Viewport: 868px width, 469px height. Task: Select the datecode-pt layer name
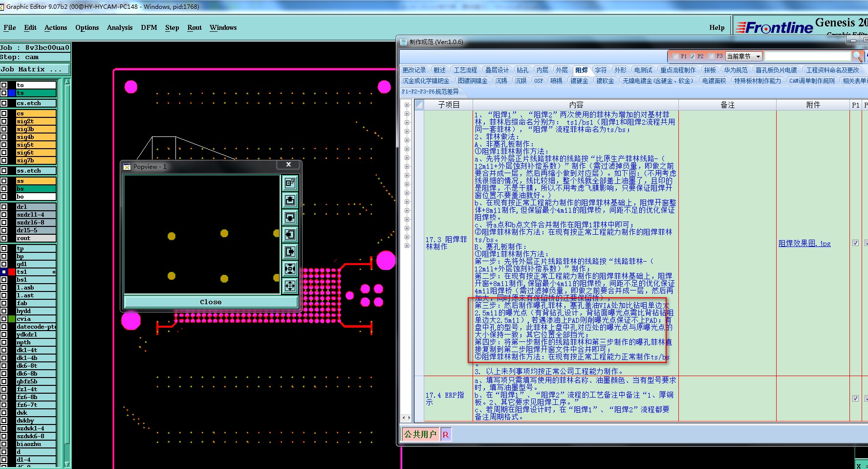click(x=36, y=327)
